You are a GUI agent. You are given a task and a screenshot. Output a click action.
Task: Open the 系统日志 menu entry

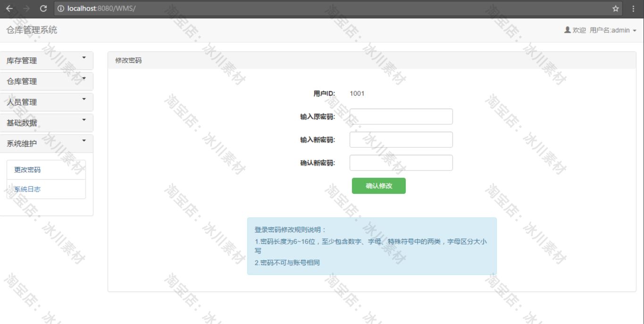[46, 189]
